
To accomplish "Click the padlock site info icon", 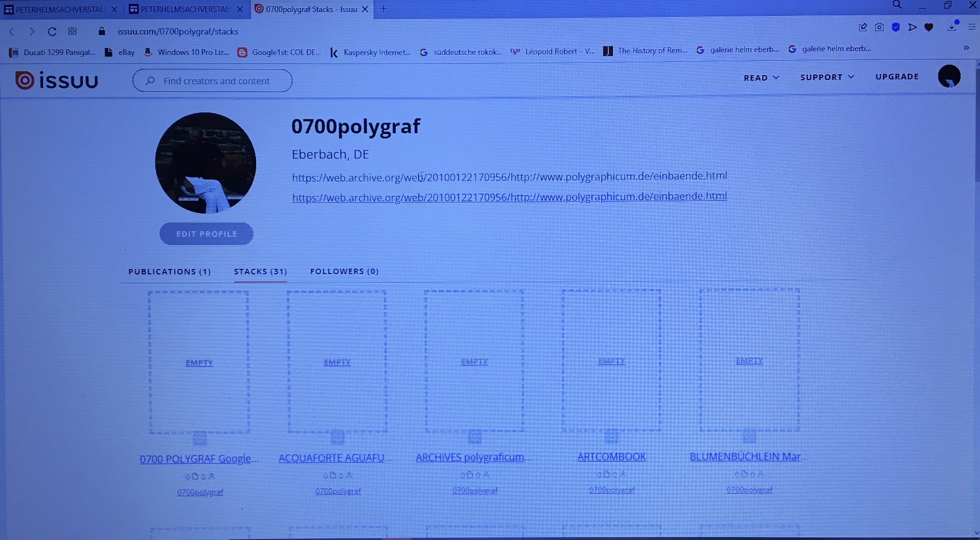I will point(101,31).
